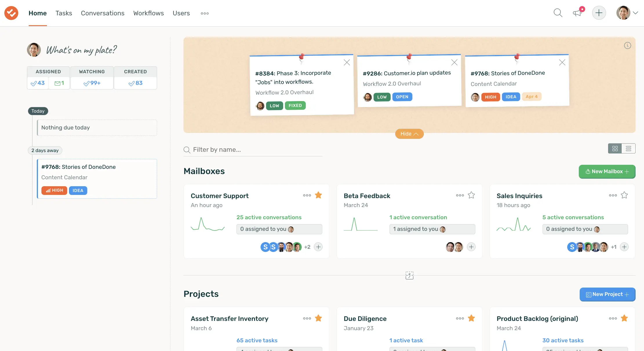Click into Filter by name field
644x351 pixels.
[253, 150]
